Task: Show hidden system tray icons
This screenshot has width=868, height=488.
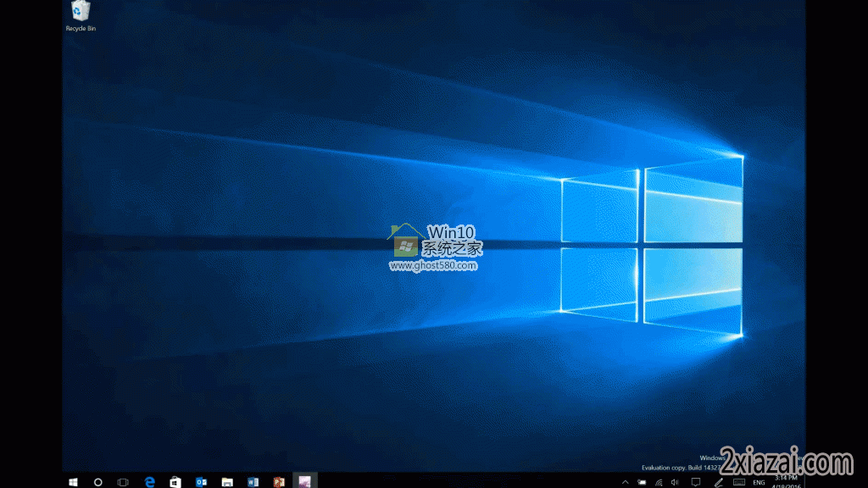Action: click(x=625, y=482)
